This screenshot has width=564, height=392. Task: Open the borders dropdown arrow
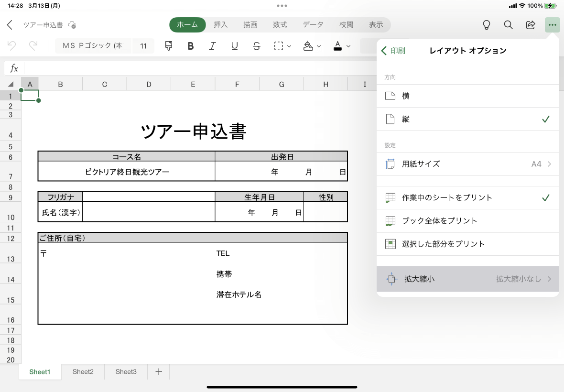pos(289,46)
